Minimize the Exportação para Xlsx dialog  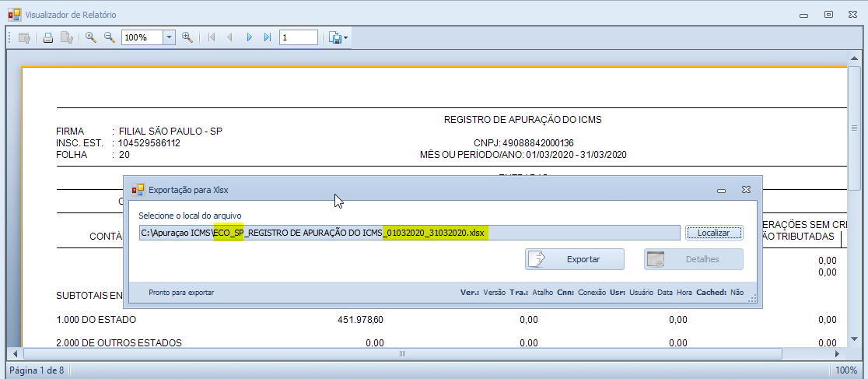click(723, 189)
